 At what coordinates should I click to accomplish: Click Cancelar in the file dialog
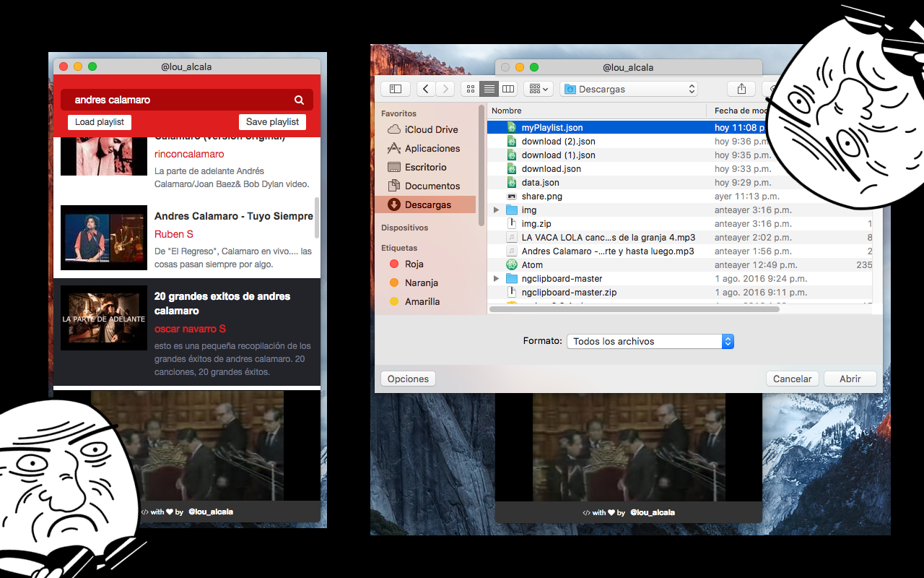pos(793,379)
